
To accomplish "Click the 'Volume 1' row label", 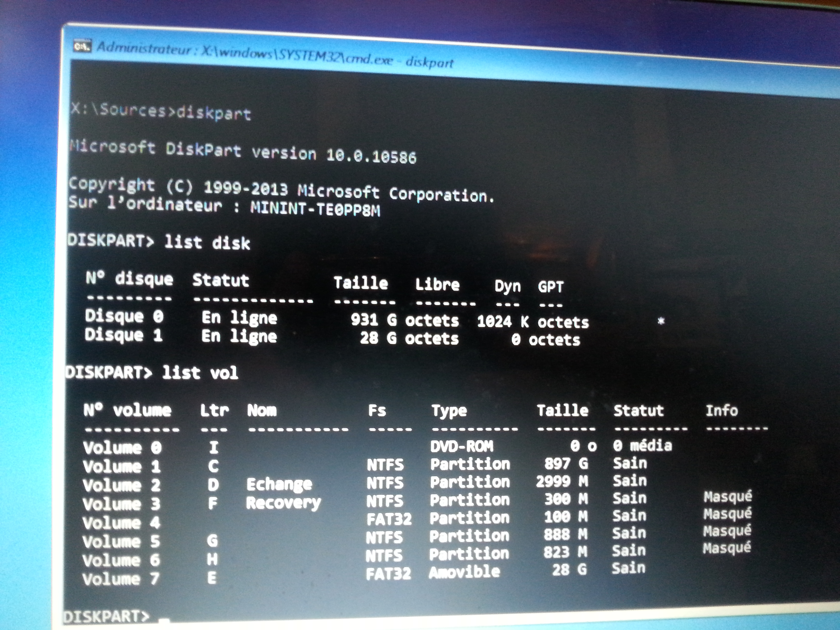I will (122, 467).
